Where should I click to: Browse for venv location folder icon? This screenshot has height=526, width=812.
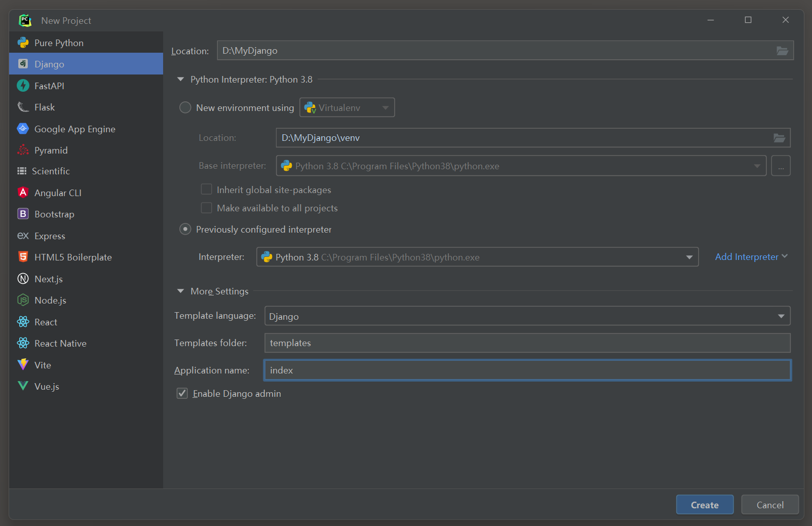coord(779,138)
